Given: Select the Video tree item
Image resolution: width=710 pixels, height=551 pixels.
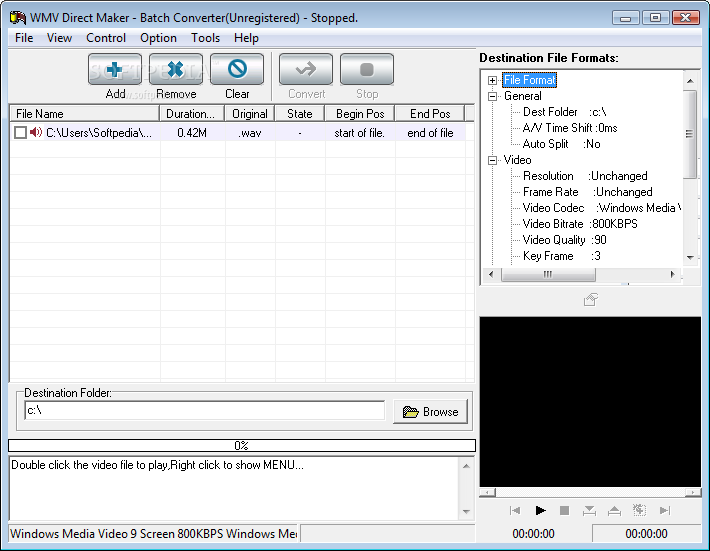Looking at the screenshot, I should 518,160.
